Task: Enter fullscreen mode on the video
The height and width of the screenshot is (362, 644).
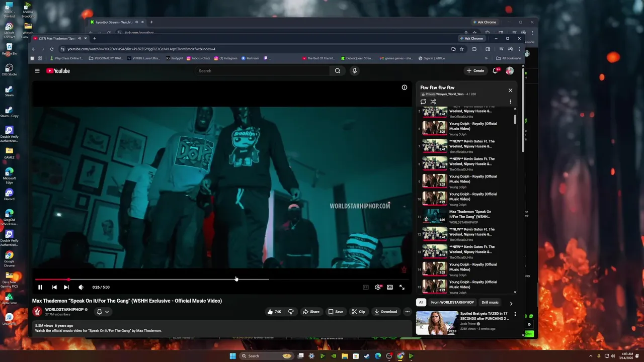Action: (x=402, y=287)
